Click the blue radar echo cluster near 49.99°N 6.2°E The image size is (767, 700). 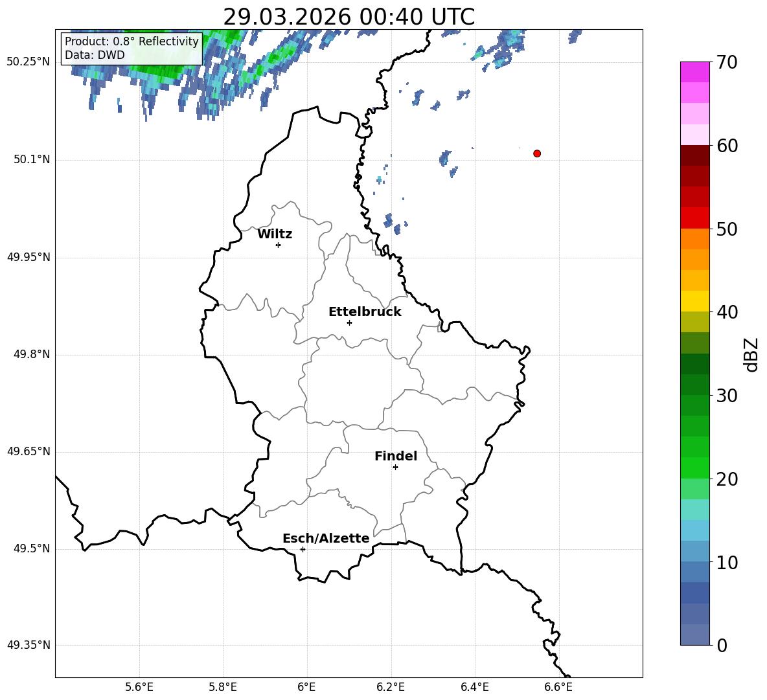(394, 224)
